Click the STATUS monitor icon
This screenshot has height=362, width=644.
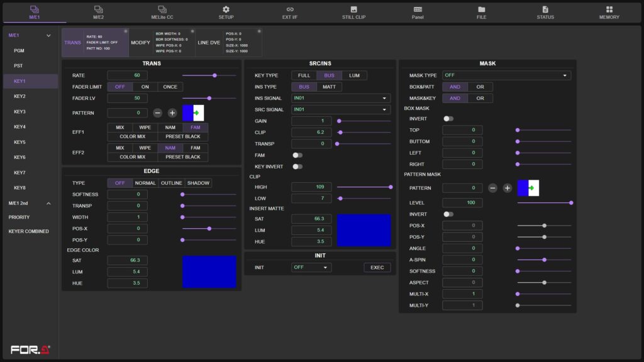(x=545, y=9)
